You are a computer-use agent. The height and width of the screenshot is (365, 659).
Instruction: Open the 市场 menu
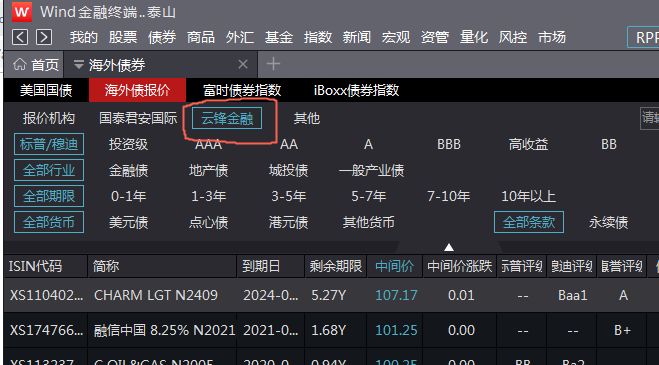(552, 37)
